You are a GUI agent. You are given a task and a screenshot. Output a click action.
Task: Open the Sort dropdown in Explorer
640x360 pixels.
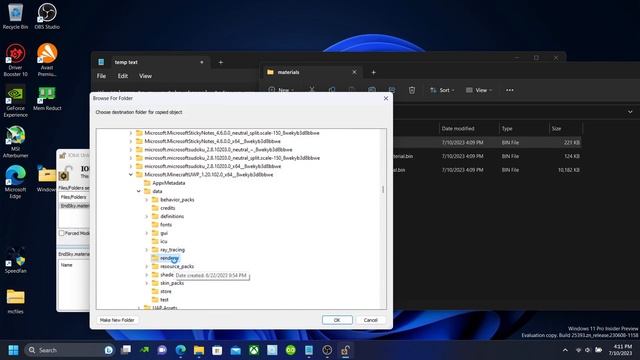point(442,90)
